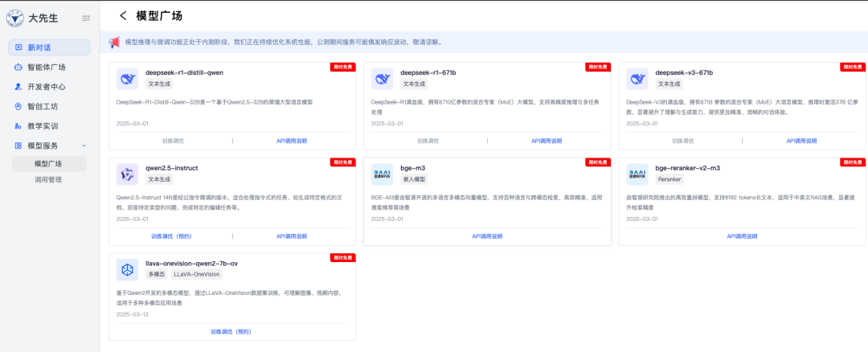Click the deepseek-v3-671b whale logo
The height and width of the screenshot is (352, 868).
click(x=637, y=79)
